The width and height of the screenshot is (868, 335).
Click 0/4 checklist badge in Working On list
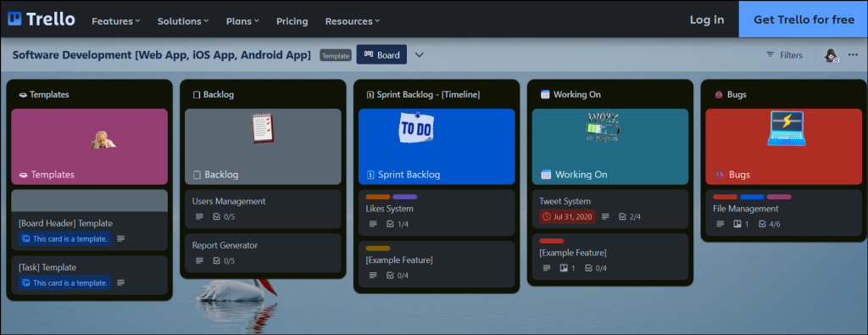pyautogui.click(x=596, y=268)
